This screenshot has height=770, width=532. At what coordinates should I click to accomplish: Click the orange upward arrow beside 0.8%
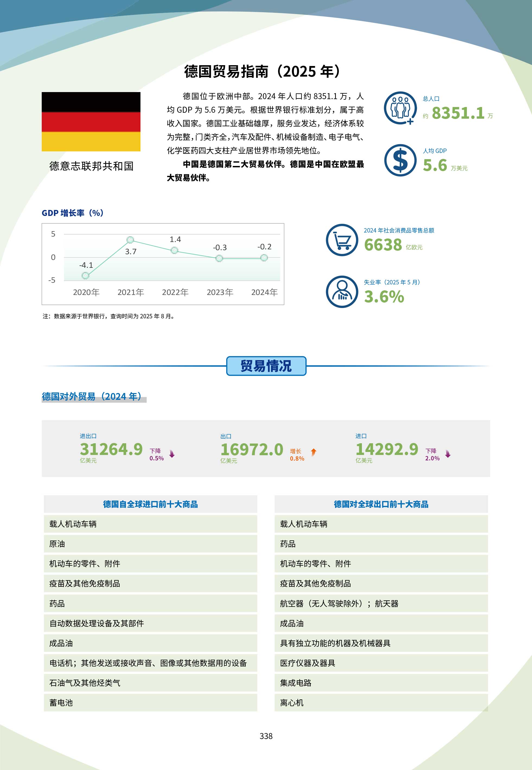pyautogui.click(x=313, y=452)
